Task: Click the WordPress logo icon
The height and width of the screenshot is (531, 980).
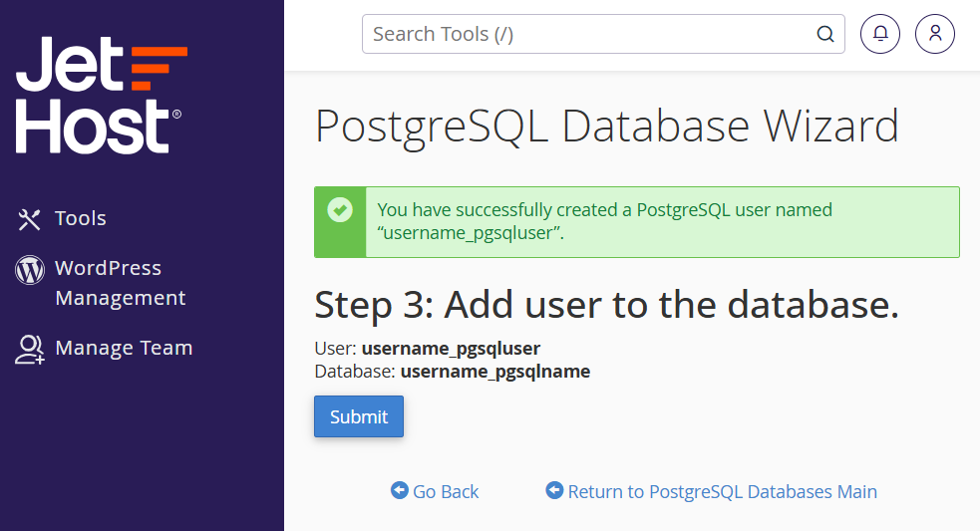Action: [x=29, y=270]
